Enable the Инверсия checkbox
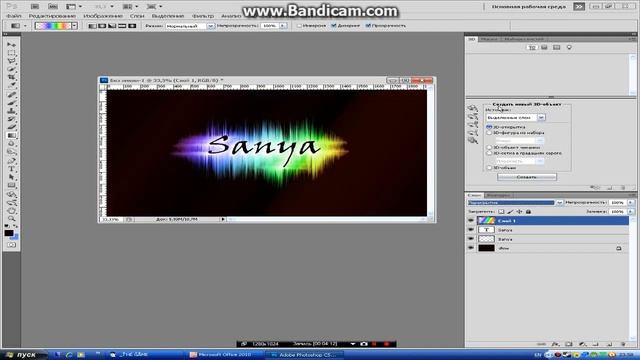Screen dimensions: 640x360 pyautogui.click(x=300, y=26)
